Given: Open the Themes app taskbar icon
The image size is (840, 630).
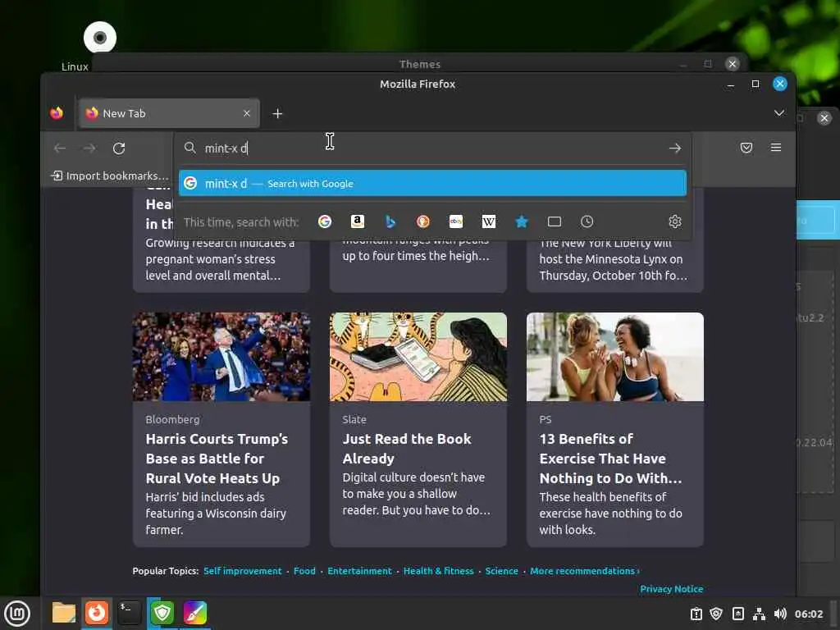Looking at the screenshot, I should point(195,613).
